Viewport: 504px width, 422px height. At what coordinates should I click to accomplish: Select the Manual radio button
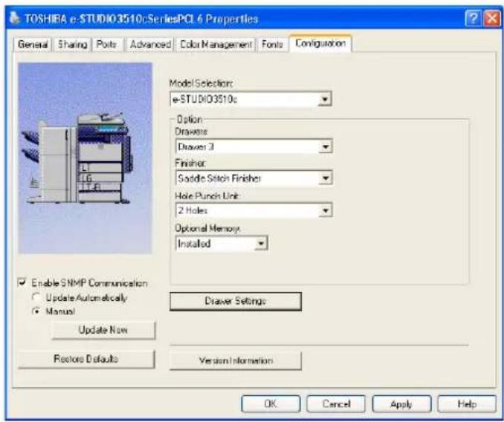36,311
